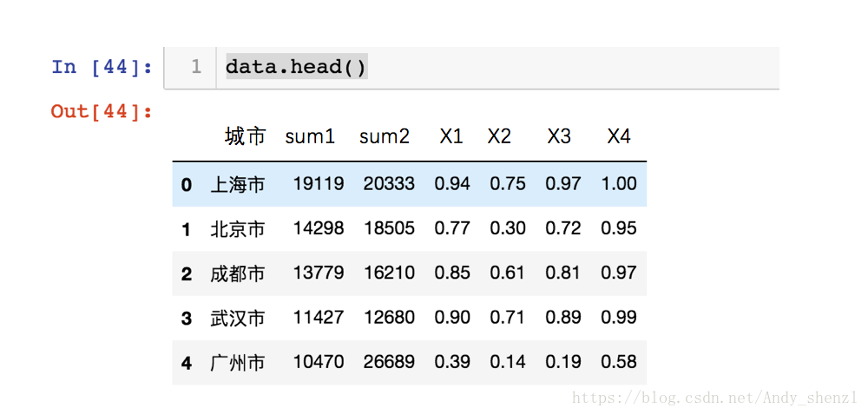The width and height of the screenshot is (868, 415).
Task: Click the X3 column header
Action: click(559, 136)
